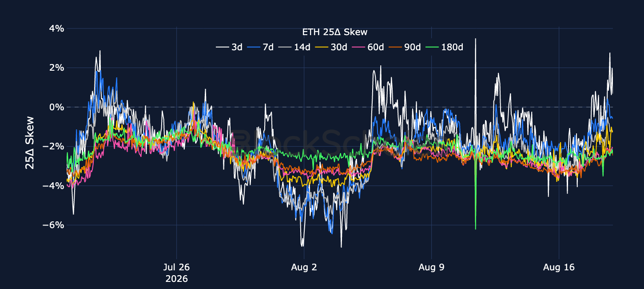This screenshot has height=289, width=644.
Task: Hide the 14d series via legend
Action: [x=294, y=47]
